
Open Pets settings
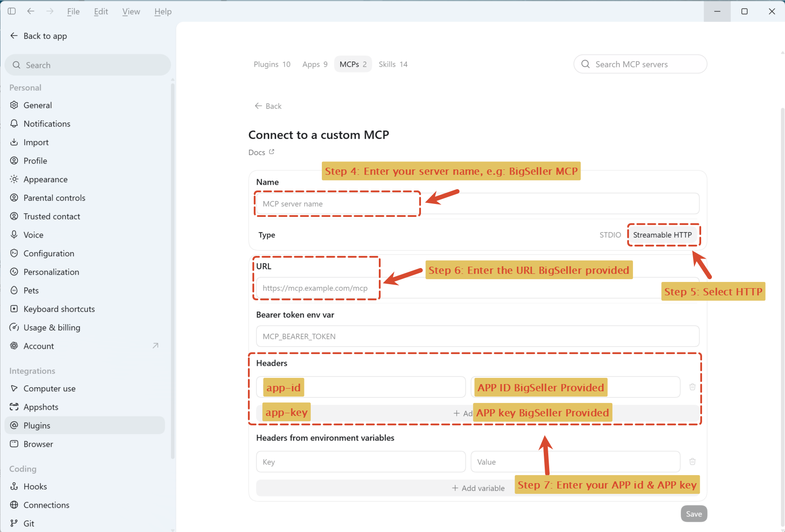point(85,290)
